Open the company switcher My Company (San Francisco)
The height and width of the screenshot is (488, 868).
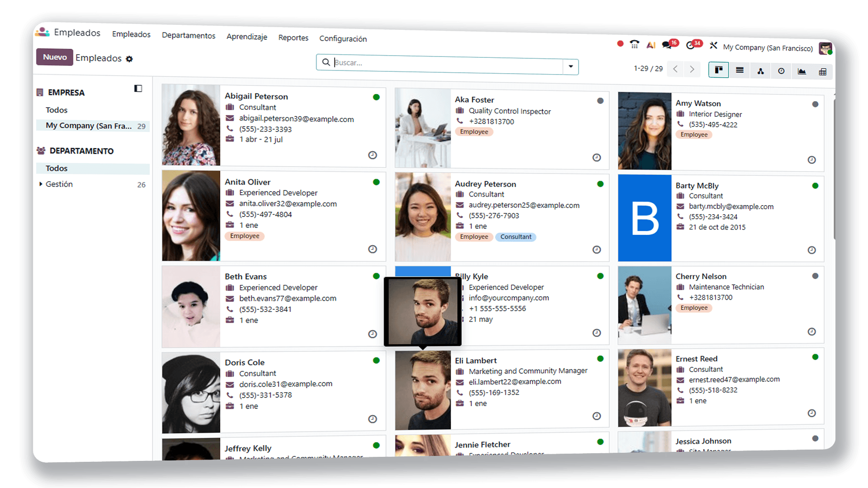[768, 47]
